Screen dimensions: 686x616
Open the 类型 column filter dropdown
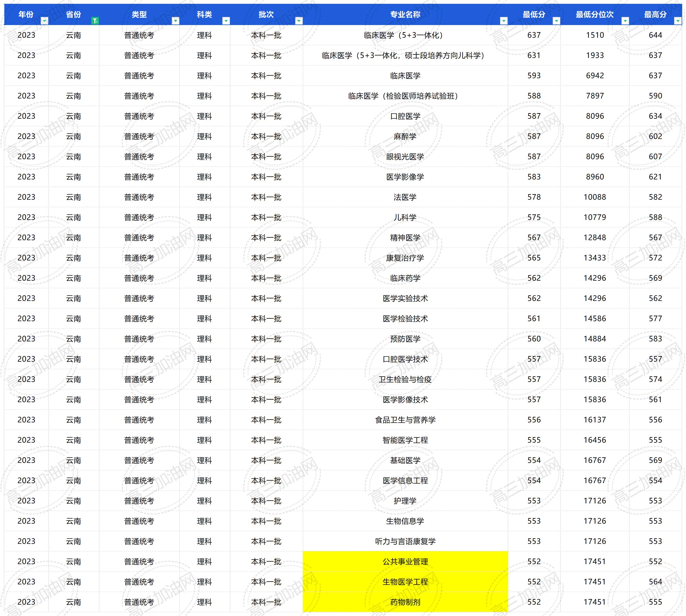click(176, 21)
